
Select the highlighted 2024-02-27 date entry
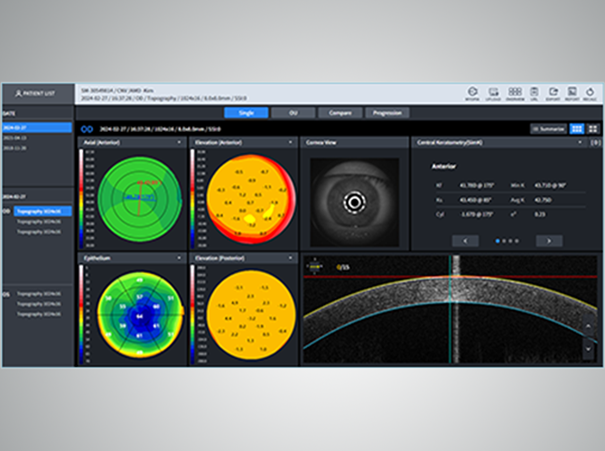tap(37, 128)
